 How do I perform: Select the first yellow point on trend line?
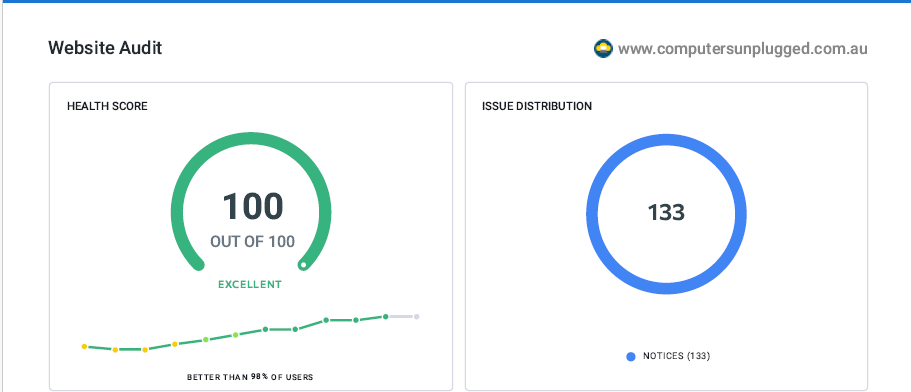coord(84,346)
